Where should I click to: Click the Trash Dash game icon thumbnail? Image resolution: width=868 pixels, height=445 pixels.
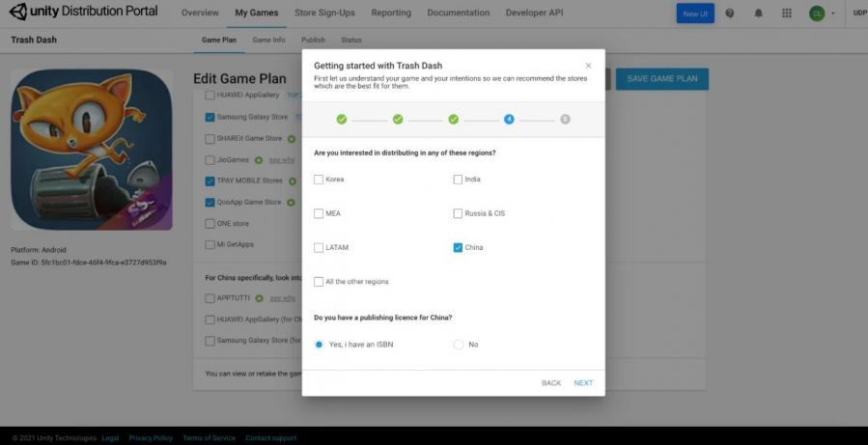(92, 150)
